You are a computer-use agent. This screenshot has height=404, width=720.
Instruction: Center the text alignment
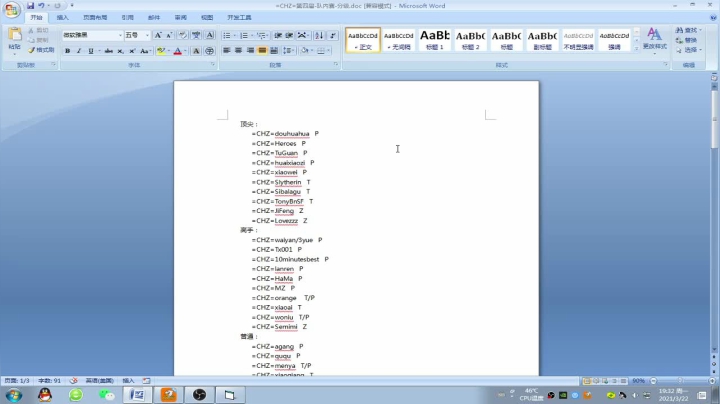[x=238, y=50]
